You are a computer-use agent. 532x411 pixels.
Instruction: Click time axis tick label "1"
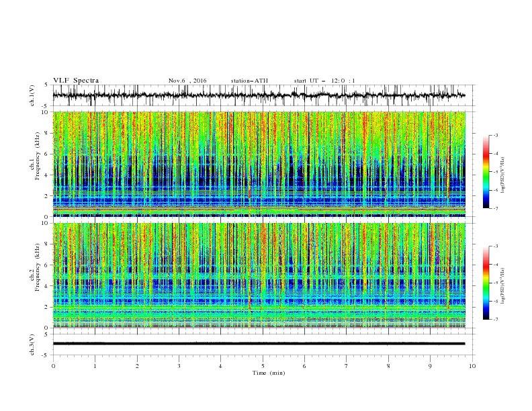(95, 366)
